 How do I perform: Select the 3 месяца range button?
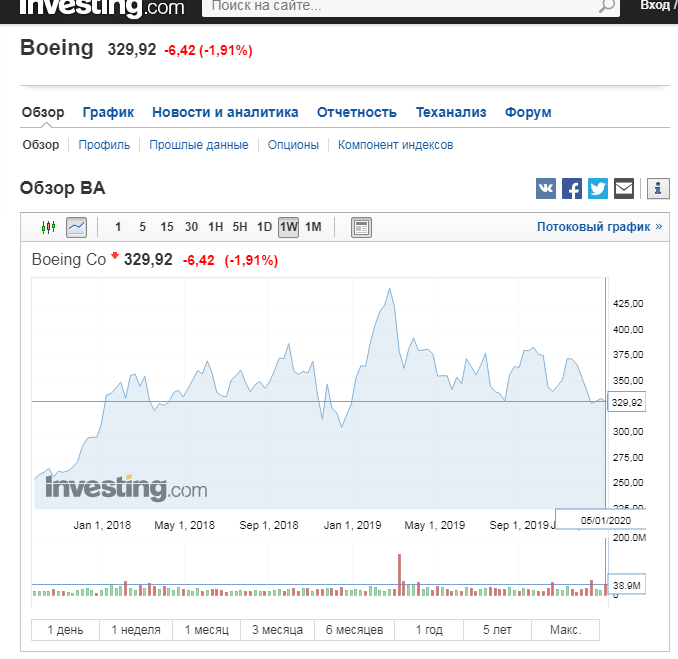(277, 630)
